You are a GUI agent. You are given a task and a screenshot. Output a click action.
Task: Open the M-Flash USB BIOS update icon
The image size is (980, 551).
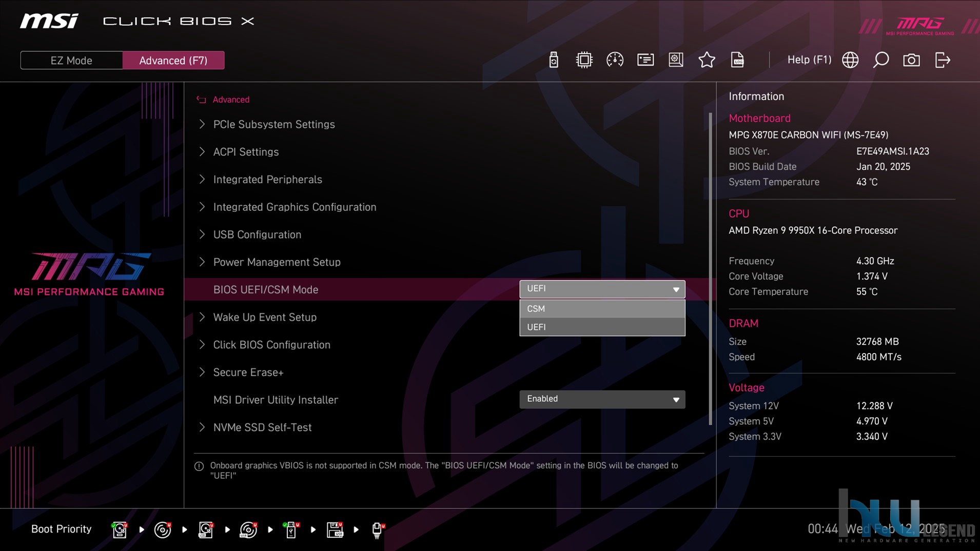(x=553, y=60)
